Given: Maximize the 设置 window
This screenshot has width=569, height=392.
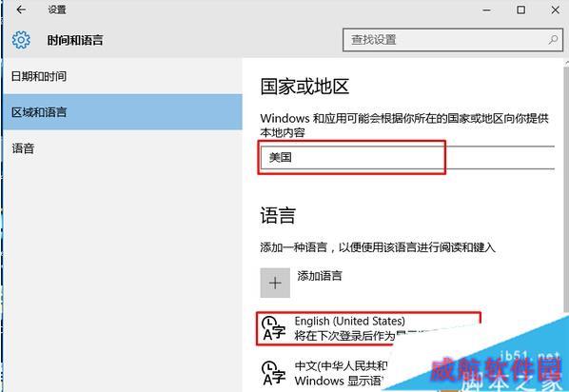Looking at the screenshot, I should pos(520,10).
